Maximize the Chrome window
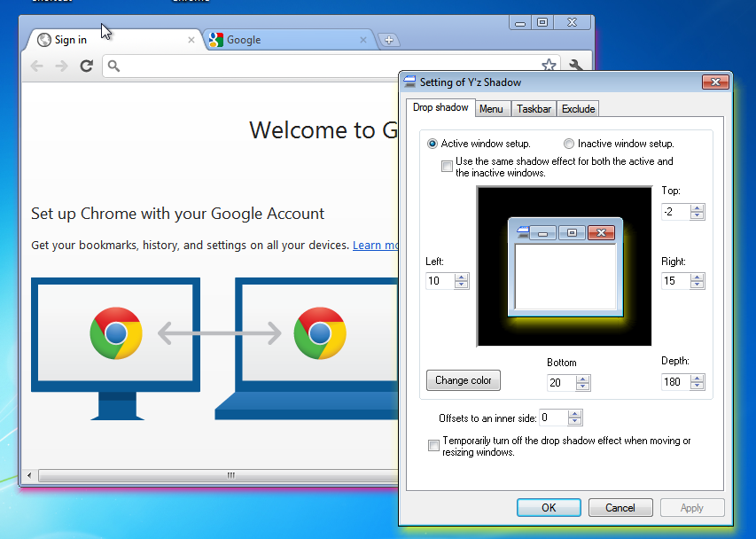 (x=542, y=23)
